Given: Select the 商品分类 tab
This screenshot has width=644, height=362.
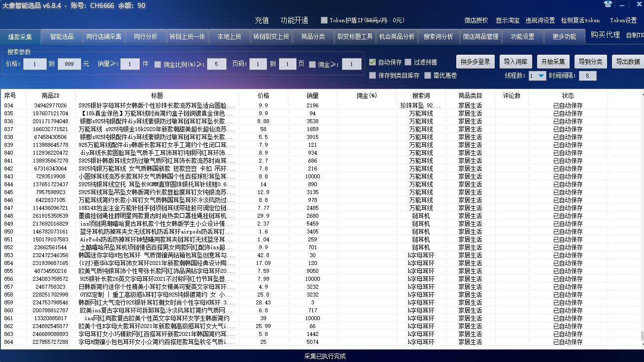Looking at the screenshot, I should point(313,36).
